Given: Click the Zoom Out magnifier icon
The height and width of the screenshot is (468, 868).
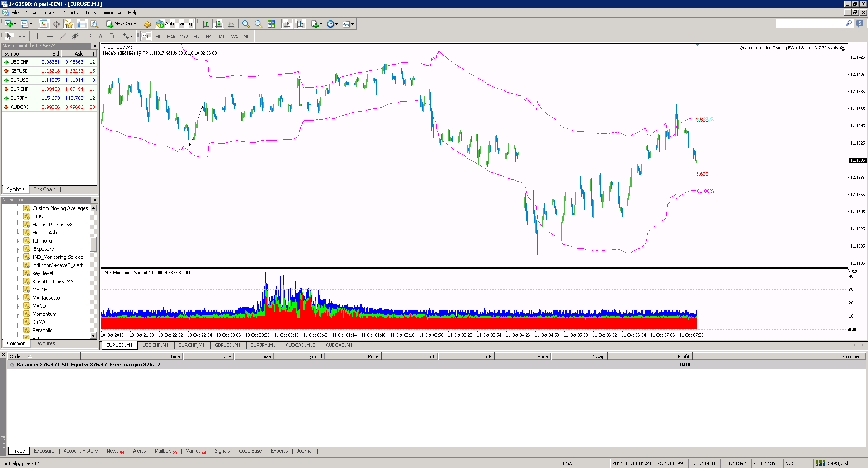Looking at the screenshot, I should (x=259, y=24).
